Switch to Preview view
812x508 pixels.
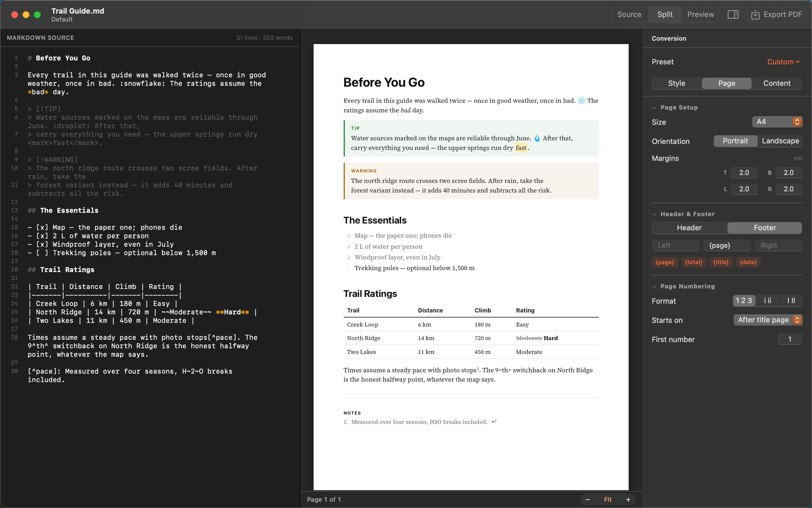pyautogui.click(x=700, y=14)
